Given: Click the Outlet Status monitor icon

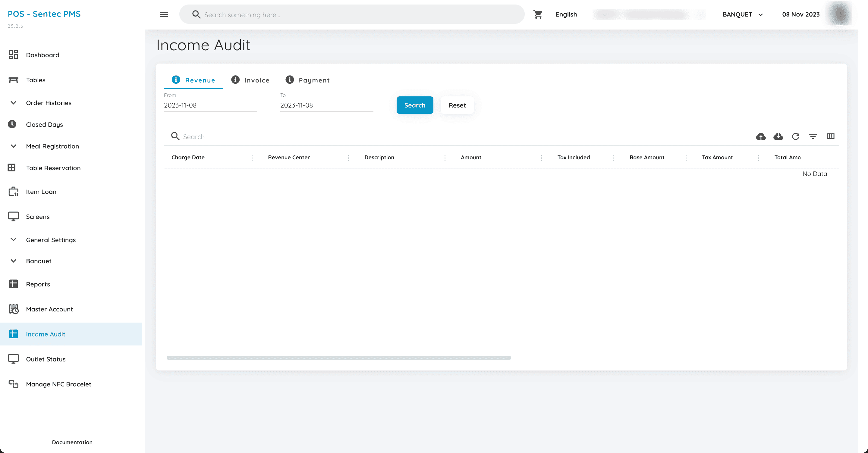Looking at the screenshot, I should [13, 359].
